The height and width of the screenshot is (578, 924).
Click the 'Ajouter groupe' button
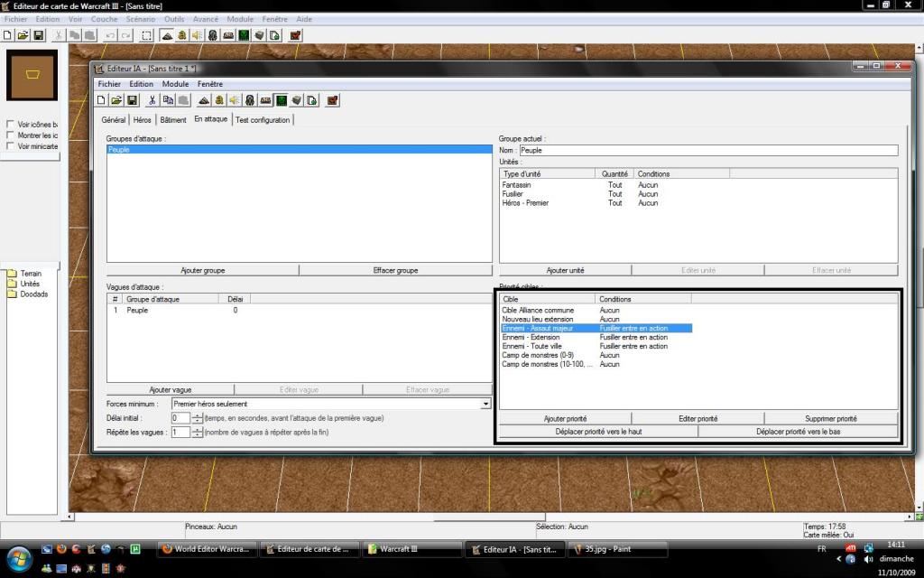(203, 270)
